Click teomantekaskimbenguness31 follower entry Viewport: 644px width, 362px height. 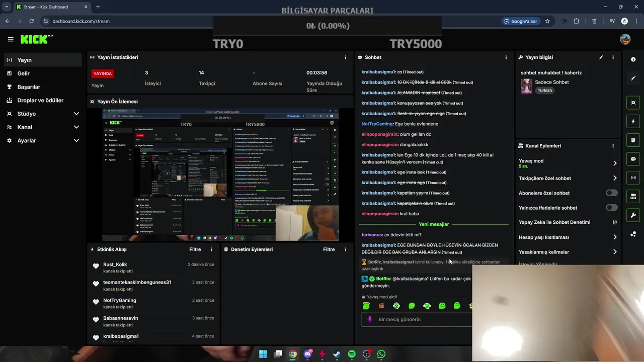[x=137, y=283]
